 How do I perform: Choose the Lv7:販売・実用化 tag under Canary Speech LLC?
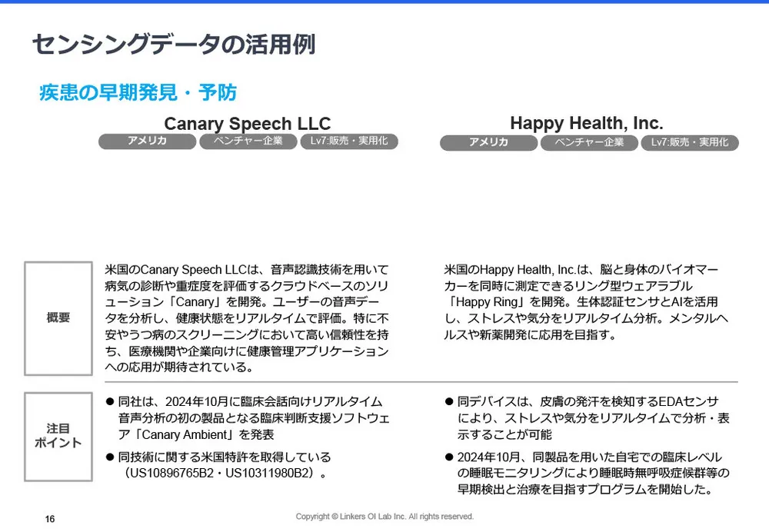pos(348,141)
